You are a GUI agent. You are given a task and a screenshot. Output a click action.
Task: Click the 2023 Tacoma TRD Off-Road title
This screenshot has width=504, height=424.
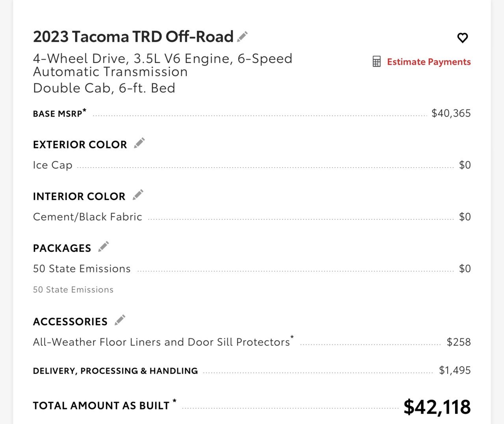coord(133,37)
